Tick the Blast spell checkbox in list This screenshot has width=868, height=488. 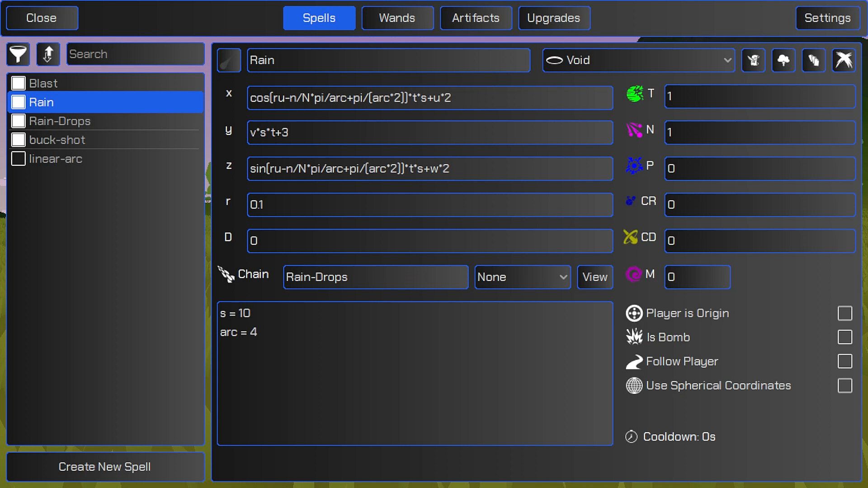[18, 83]
